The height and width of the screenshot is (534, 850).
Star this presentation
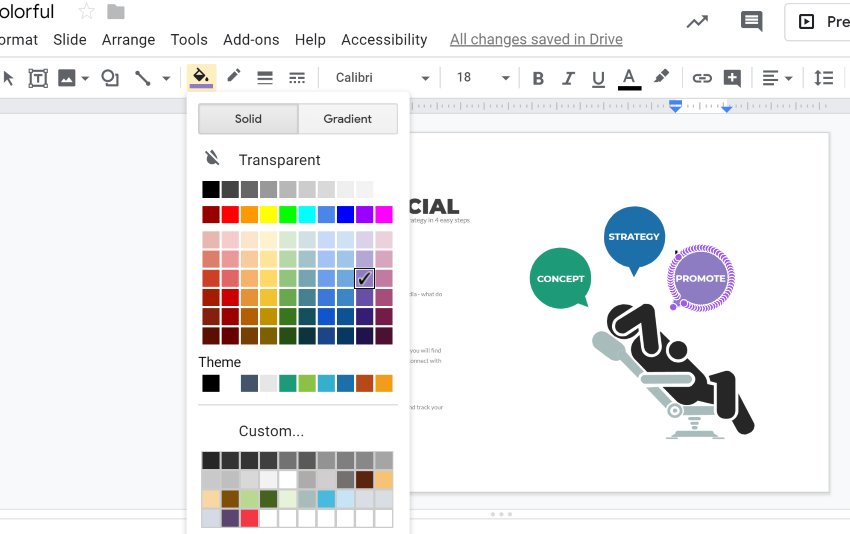click(86, 12)
